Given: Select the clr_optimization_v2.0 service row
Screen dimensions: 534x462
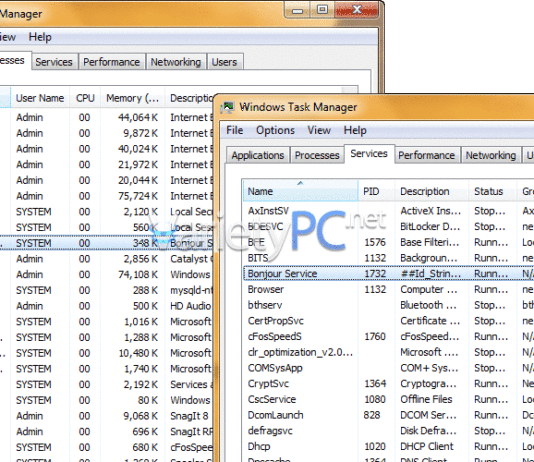Looking at the screenshot, I should (388, 352).
